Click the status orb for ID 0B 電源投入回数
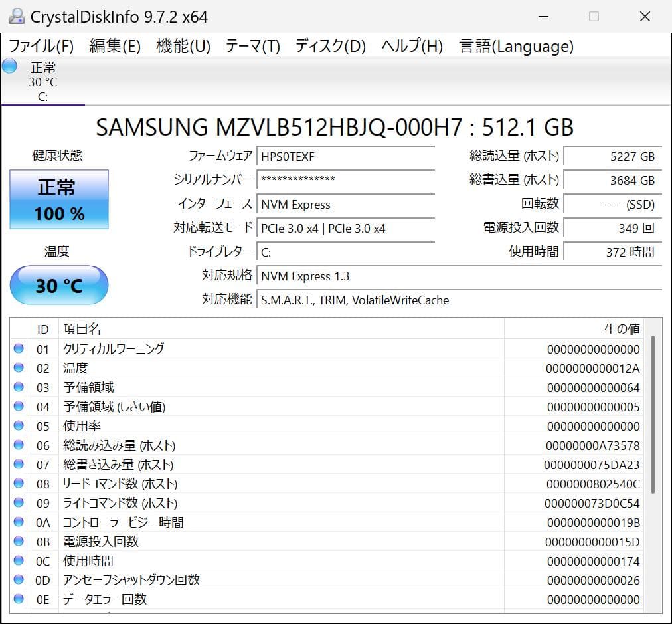The width and height of the screenshot is (672, 624). coord(19,541)
